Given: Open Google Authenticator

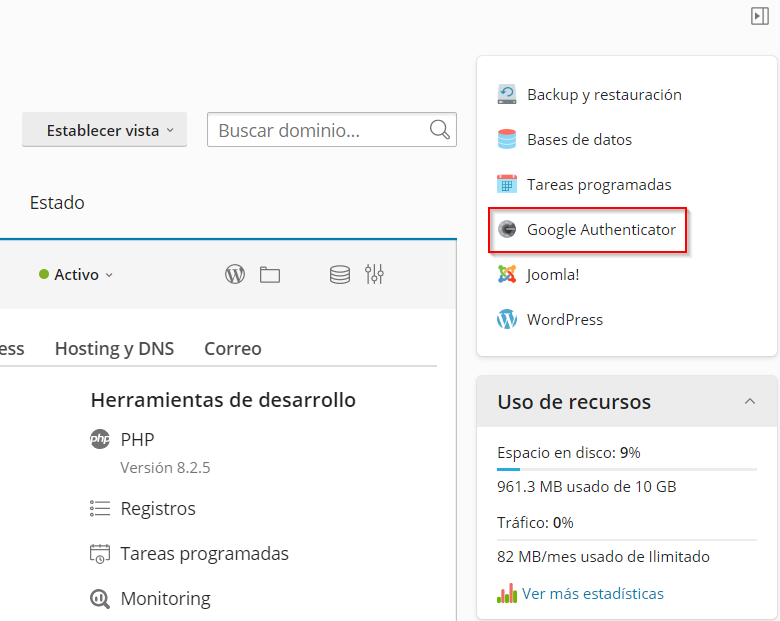Looking at the screenshot, I should pos(601,230).
